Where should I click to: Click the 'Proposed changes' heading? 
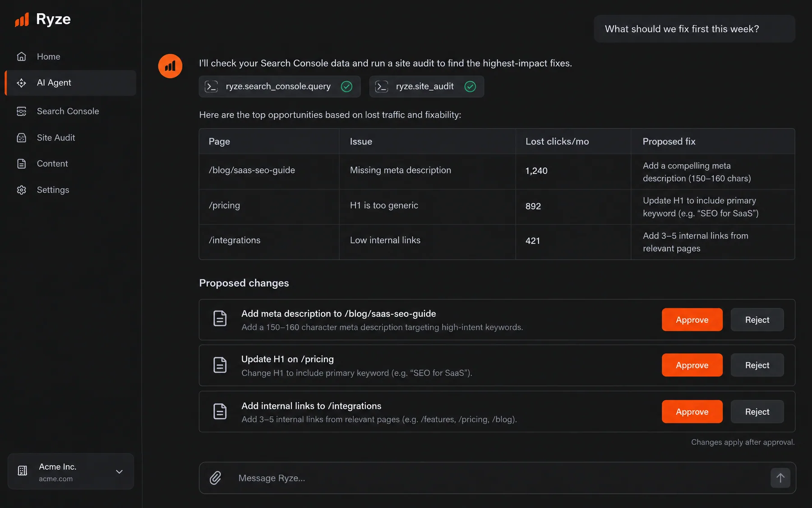pyautogui.click(x=244, y=283)
